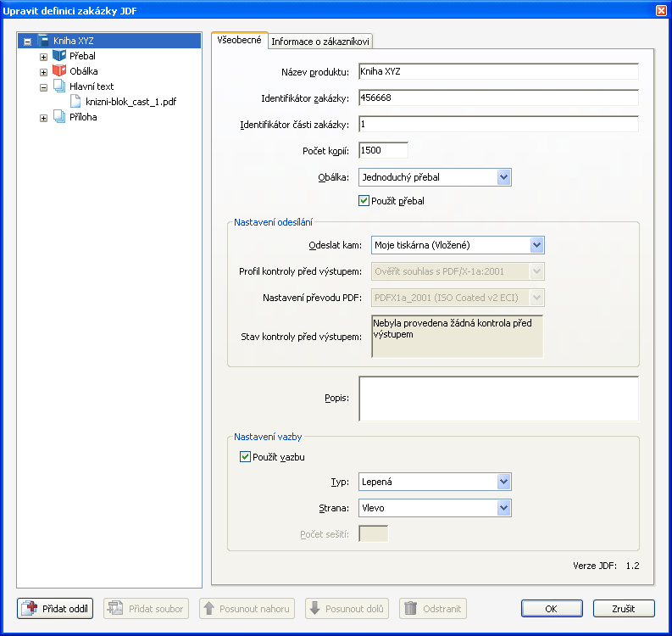Click the Nastavení převodu PDF dropdown
The height and width of the screenshot is (636, 672).
click(458, 298)
